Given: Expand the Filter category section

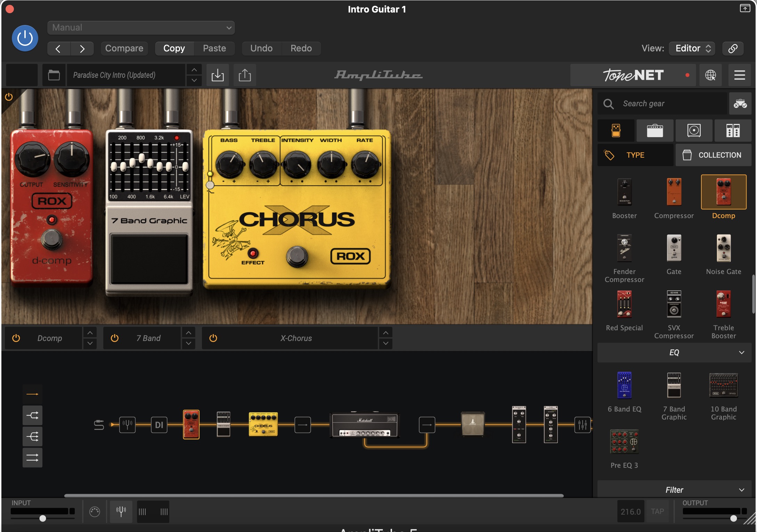Looking at the screenshot, I should click(x=674, y=490).
